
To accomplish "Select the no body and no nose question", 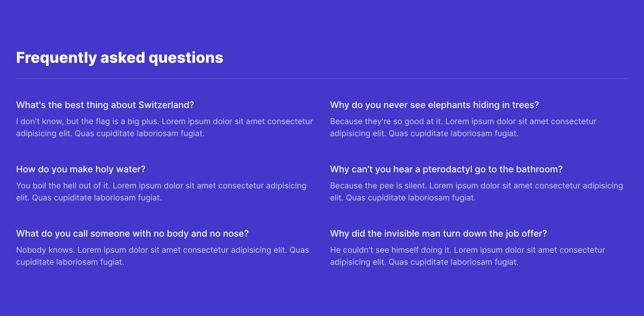I will click(x=132, y=234).
